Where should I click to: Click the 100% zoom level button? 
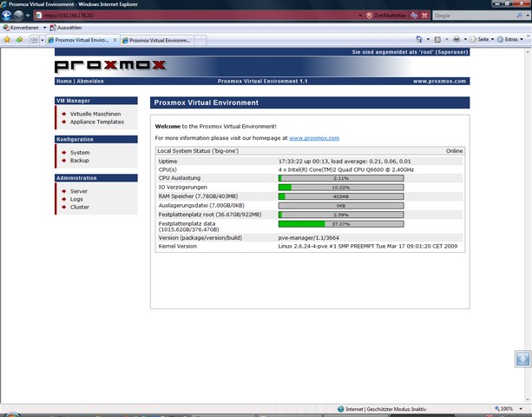point(504,409)
